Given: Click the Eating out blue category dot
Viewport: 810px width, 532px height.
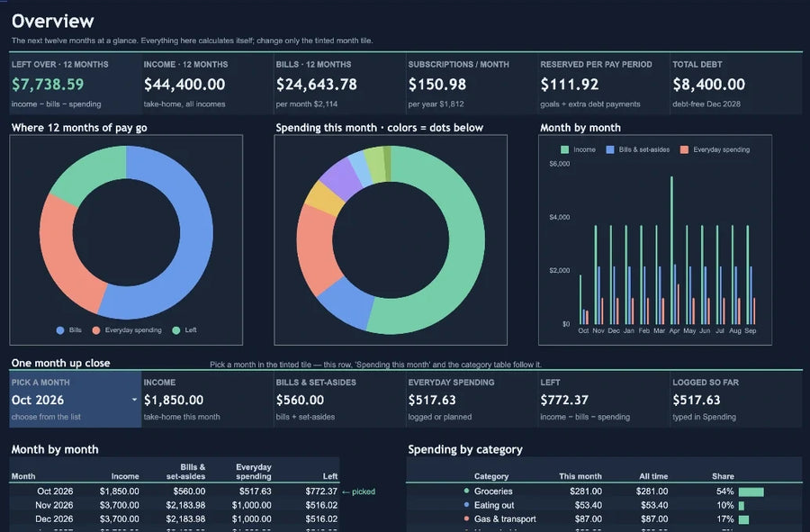Looking at the screenshot, I should (466, 505).
